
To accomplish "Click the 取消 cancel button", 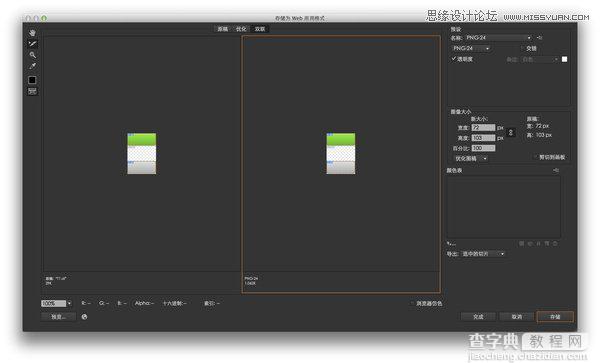I will 517,317.
